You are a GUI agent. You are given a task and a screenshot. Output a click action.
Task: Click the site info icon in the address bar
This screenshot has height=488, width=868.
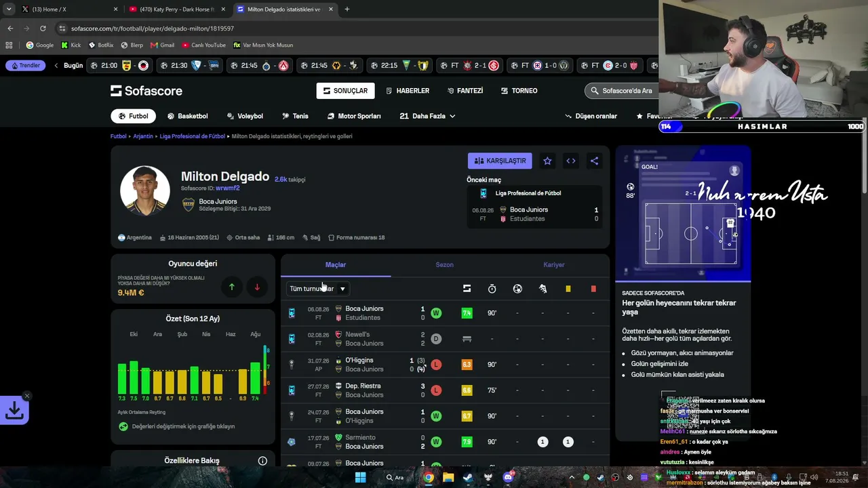pos(62,28)
